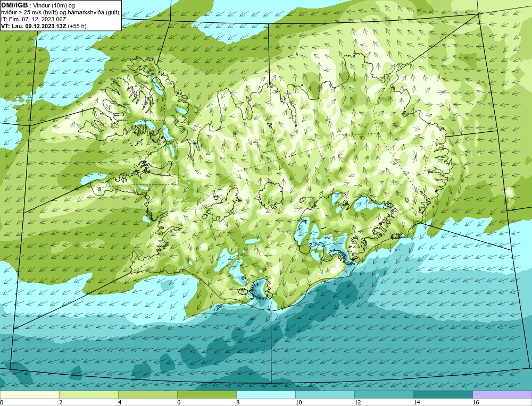This screenshot has height=406, width=532.
Task: Click the 10–12 m/s turquoise legend swatch
Action: coord(325,394)
